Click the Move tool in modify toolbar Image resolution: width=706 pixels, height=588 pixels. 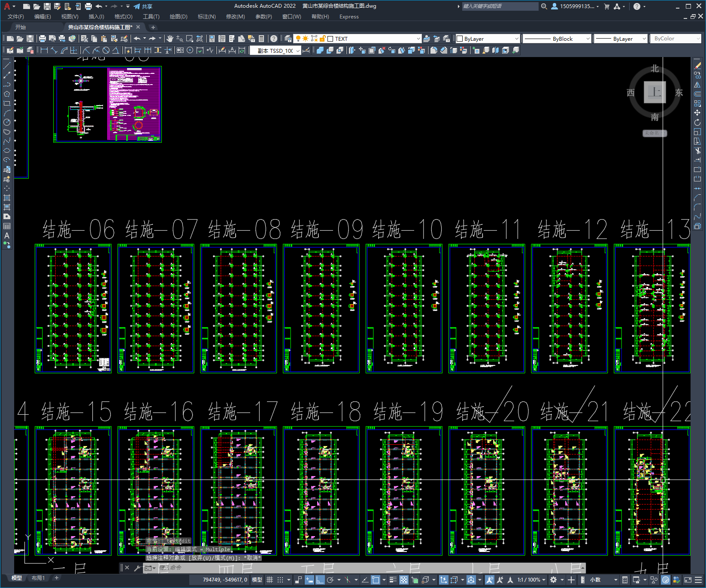coord(697,113)
